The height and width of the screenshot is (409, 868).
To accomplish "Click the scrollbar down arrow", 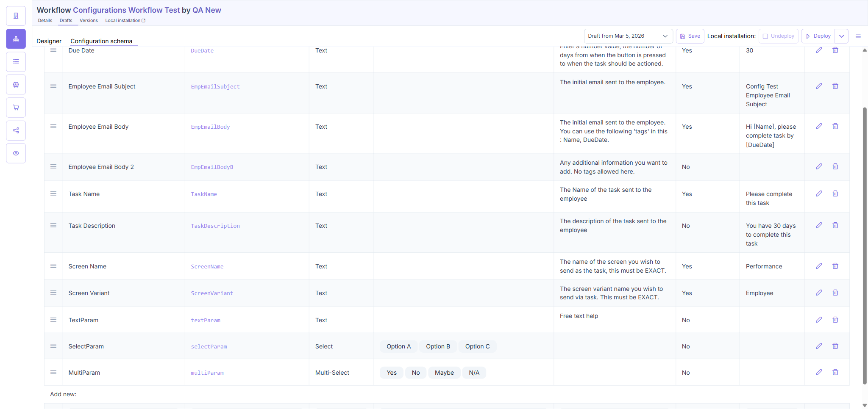I will pos(865,405).
